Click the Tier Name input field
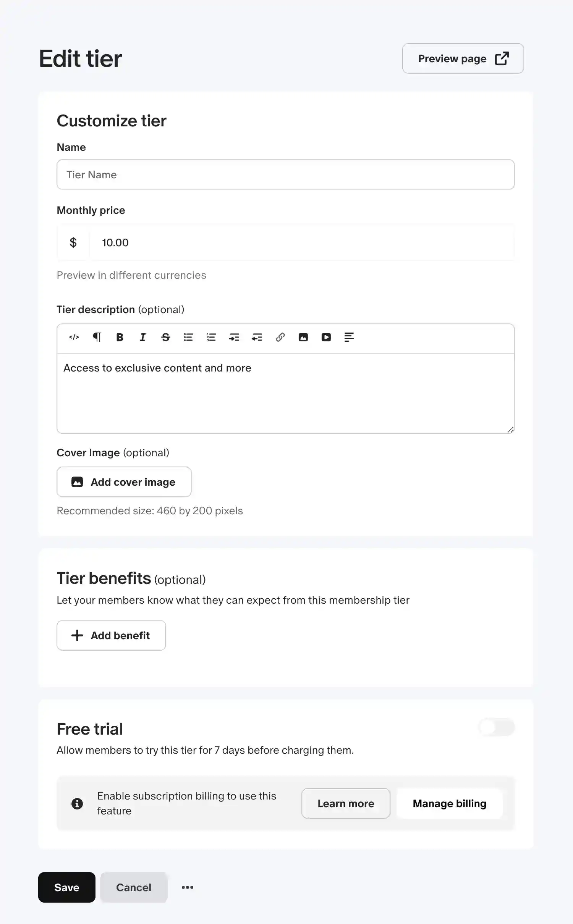 285,174
